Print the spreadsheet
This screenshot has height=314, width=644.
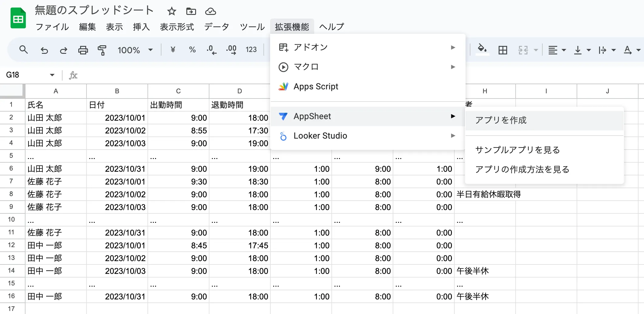pyautogui.click(x=83, y=50)
